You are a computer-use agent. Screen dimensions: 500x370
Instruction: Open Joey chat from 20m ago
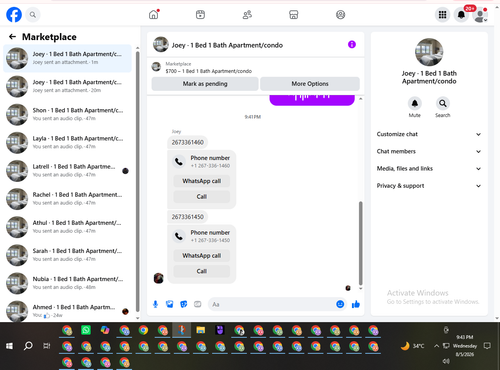tap(67, 86)
